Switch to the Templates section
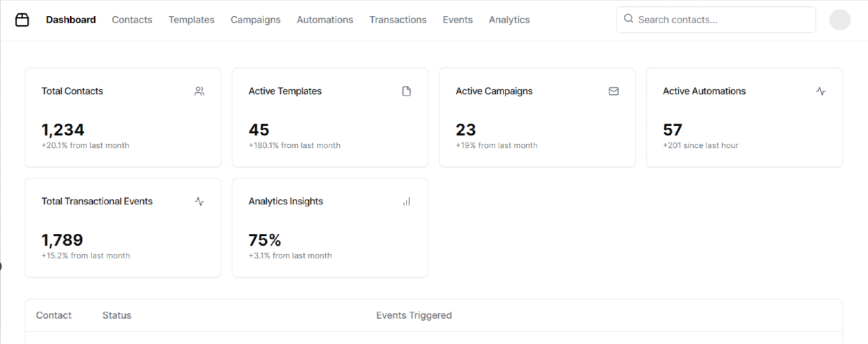 191,20
